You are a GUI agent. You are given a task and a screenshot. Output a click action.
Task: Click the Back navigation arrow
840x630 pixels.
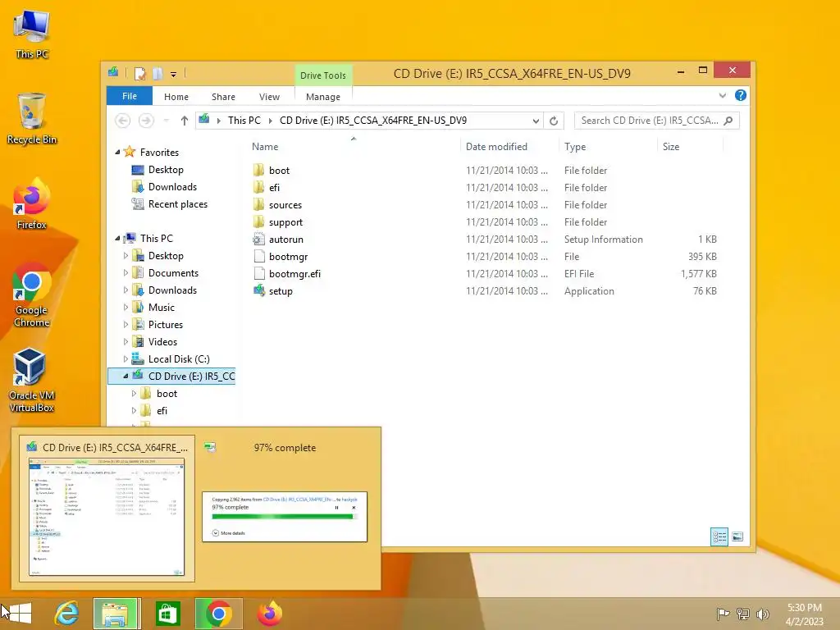click(123, 121)
